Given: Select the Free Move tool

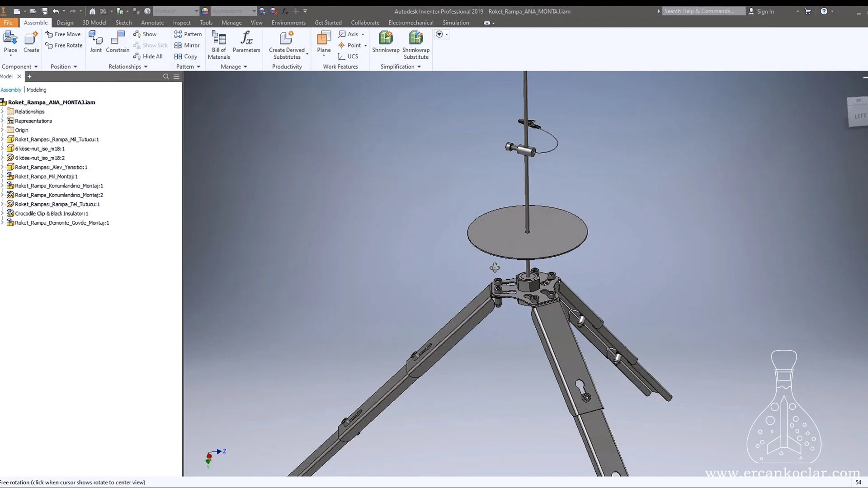Looking at the screenshot, I should (x=63, y=34).
